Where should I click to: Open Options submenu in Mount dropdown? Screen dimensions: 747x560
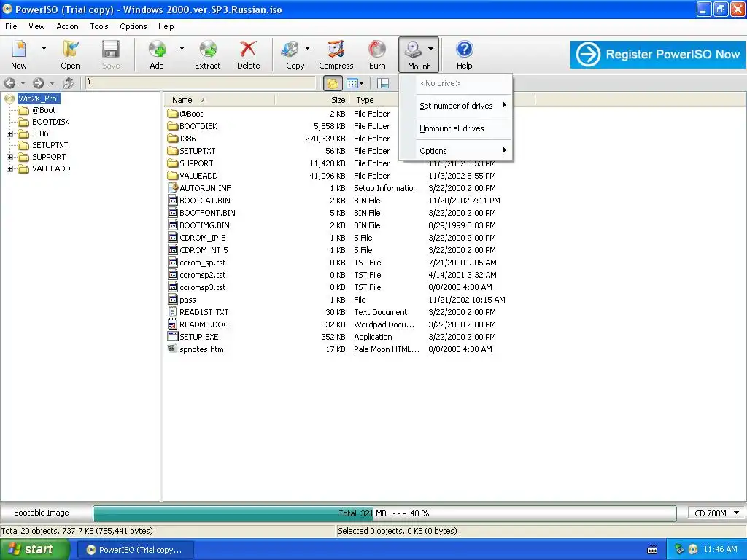click(456, 151)
